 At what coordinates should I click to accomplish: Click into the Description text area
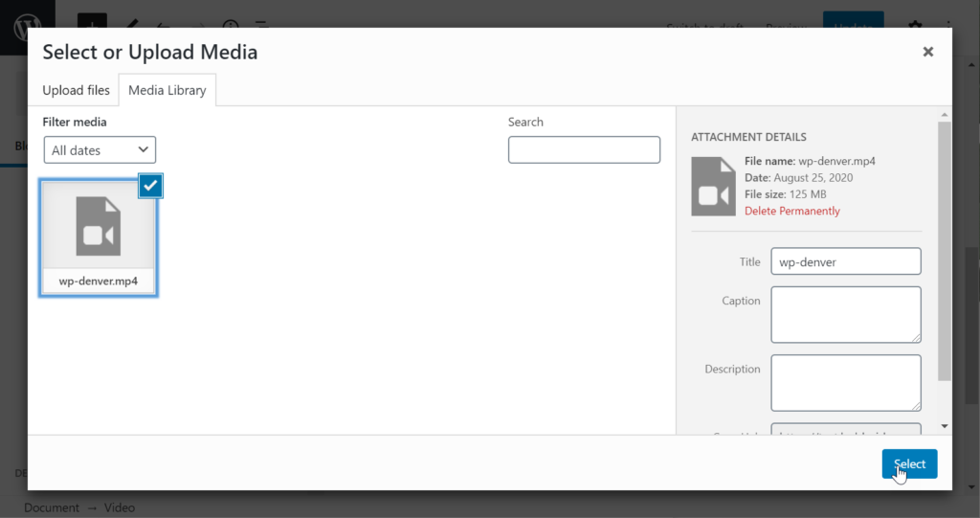(x=845, y=382)
